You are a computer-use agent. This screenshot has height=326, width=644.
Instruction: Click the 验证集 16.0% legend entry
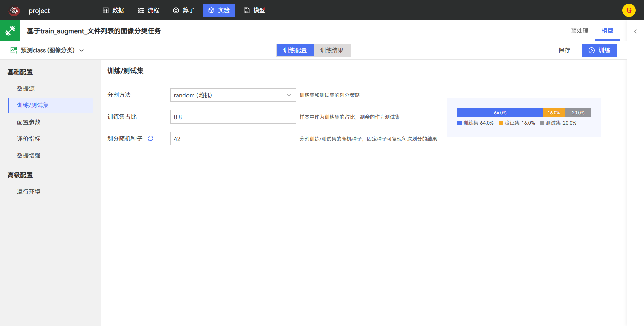[517, 123]
